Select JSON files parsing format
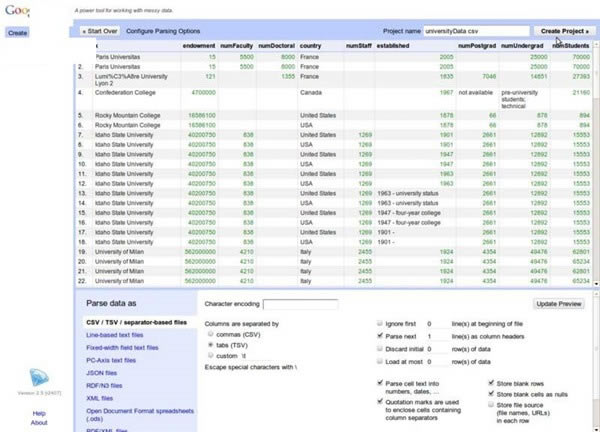 101,373
